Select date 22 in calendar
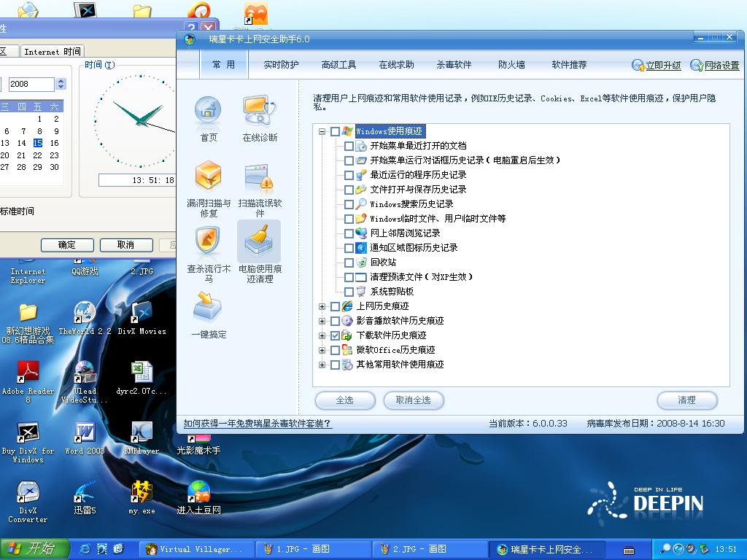 pos(38,155)
